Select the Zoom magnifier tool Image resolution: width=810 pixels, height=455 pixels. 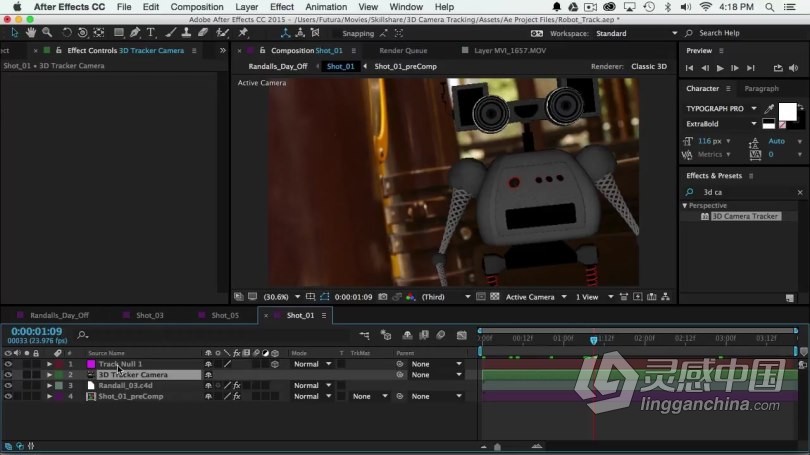coord(47,33)
